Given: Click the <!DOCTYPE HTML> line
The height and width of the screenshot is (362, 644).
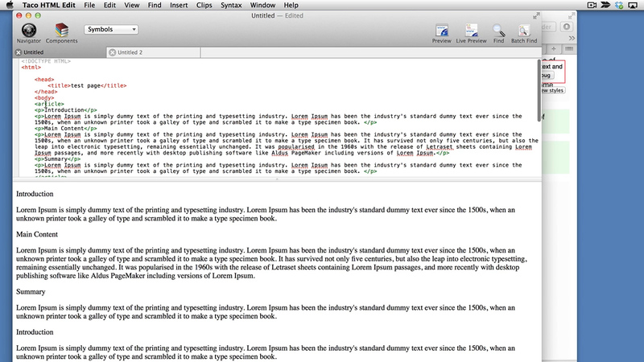Looking at the screenshot, I should 46,61.
